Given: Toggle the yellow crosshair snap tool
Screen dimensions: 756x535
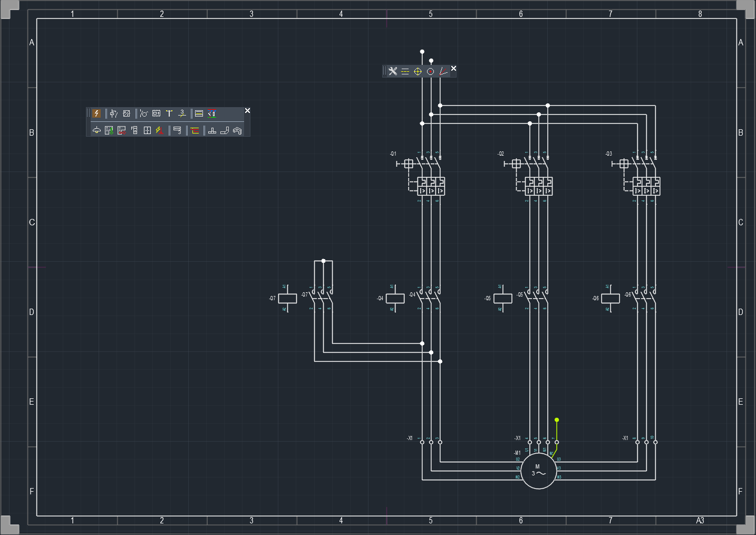Looking at the screenshot, I should [x=418, y=71].
